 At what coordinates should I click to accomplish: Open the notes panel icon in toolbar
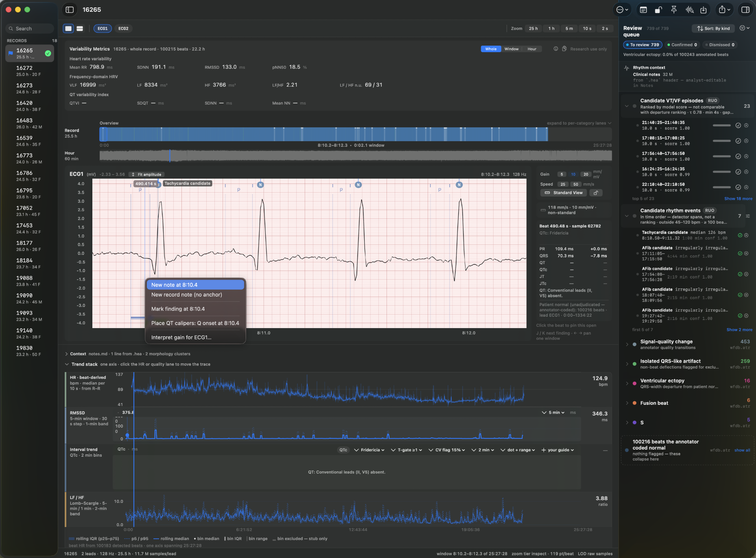(643, 10)
